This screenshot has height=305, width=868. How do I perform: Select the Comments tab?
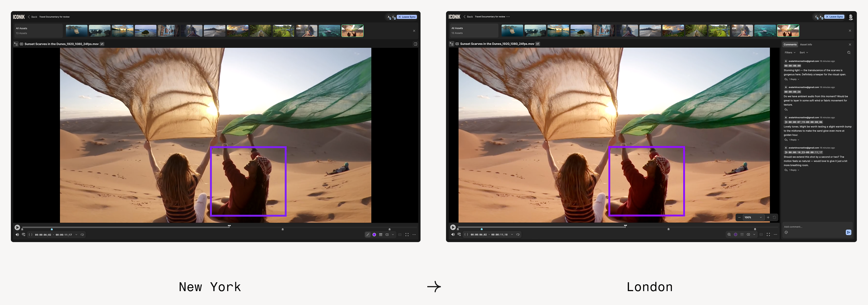click(790, 44)
